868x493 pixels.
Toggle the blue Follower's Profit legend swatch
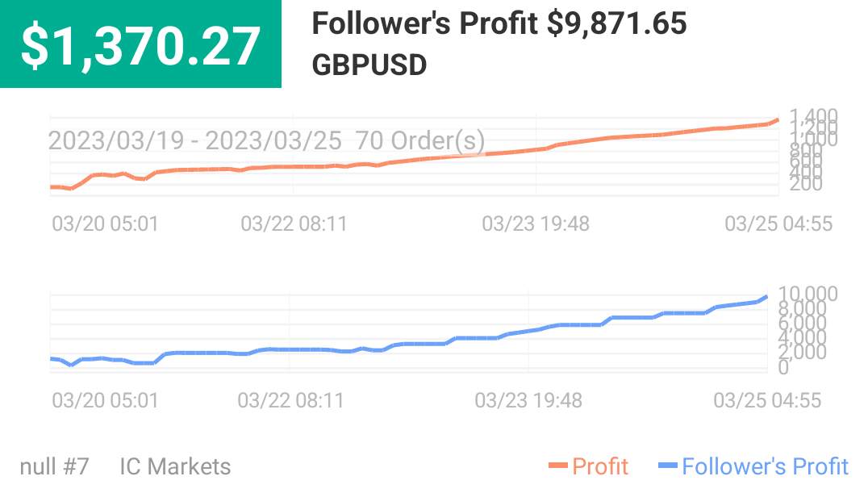pos(668,466)
